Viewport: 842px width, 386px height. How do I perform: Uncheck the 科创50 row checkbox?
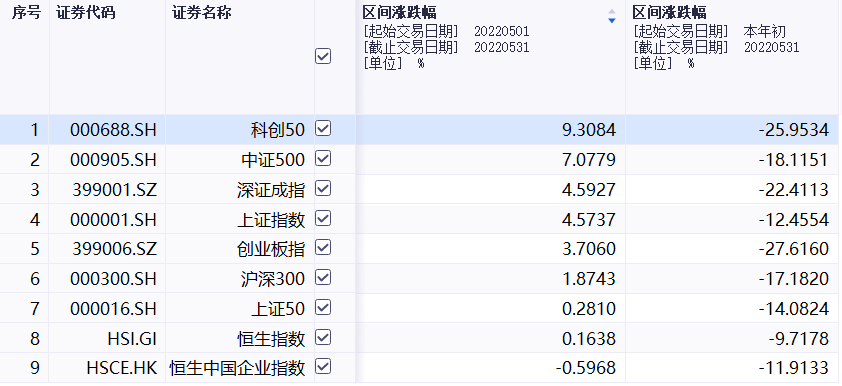tap(323, 128)
